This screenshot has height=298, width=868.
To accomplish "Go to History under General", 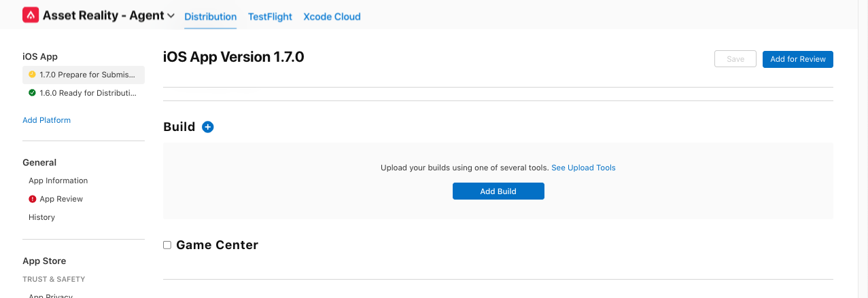I will pyautogui.click(x=41, y=217).
